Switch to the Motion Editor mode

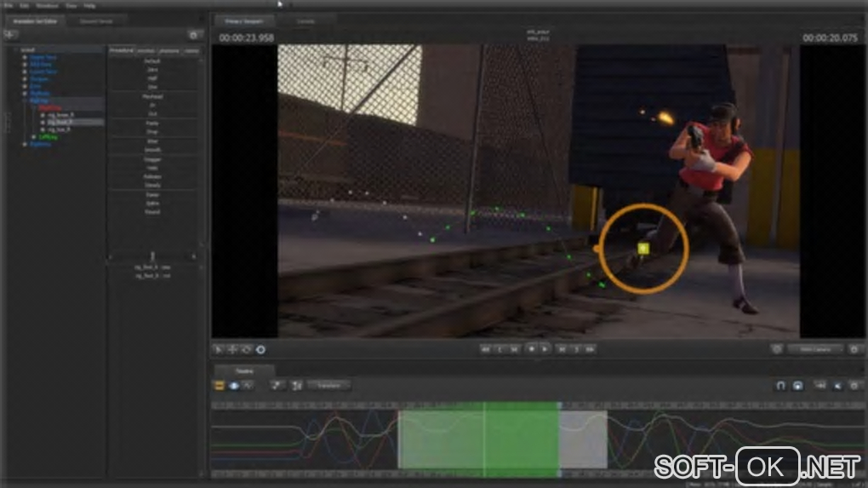[x=234, y=386]
